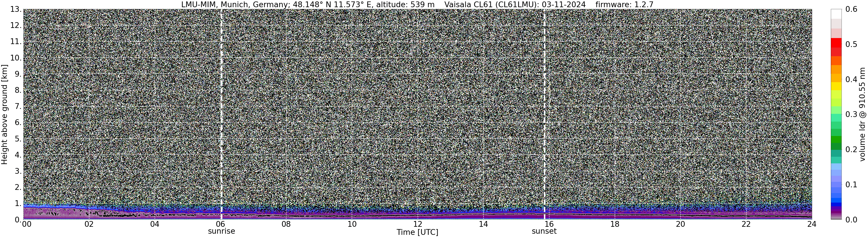Click the 'volume ldr @ 910.55 nm' colorbar label
The image size is (868, 238).
(x=862, y=114)
